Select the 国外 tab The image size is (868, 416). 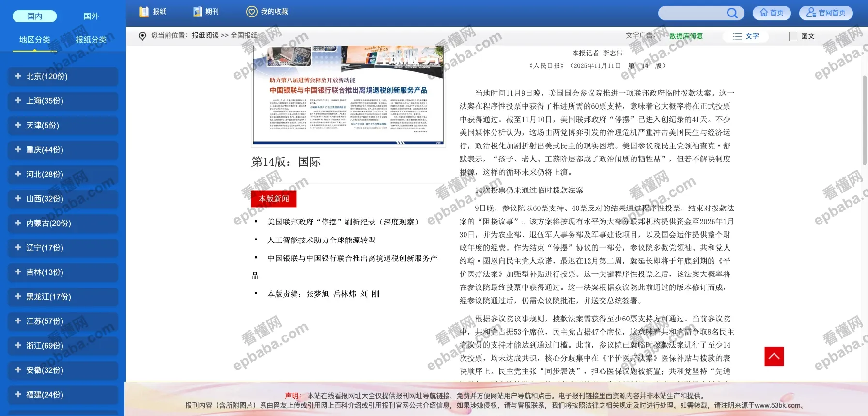(91, 16)
